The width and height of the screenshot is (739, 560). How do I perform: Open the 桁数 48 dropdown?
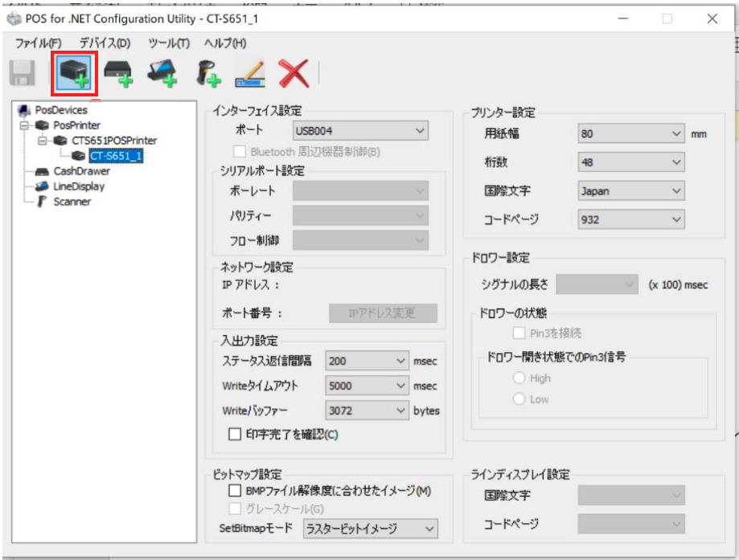point(631,162)
